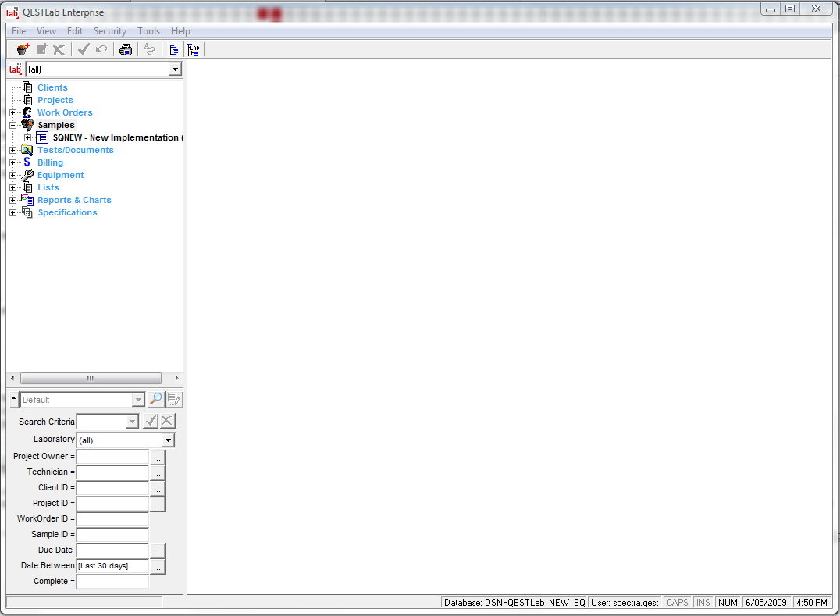
Task: Click the Work Orders person icon
Action: [x=27, y=112]
